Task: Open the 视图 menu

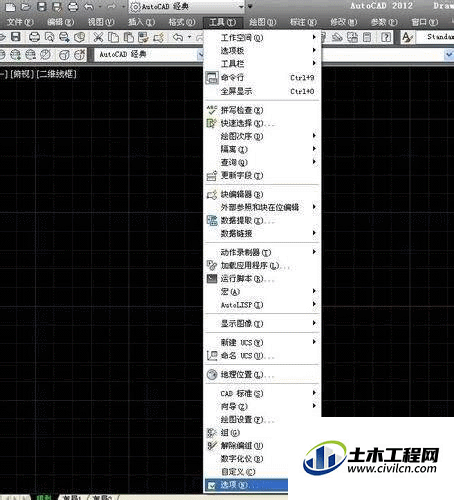Action: 101,22
